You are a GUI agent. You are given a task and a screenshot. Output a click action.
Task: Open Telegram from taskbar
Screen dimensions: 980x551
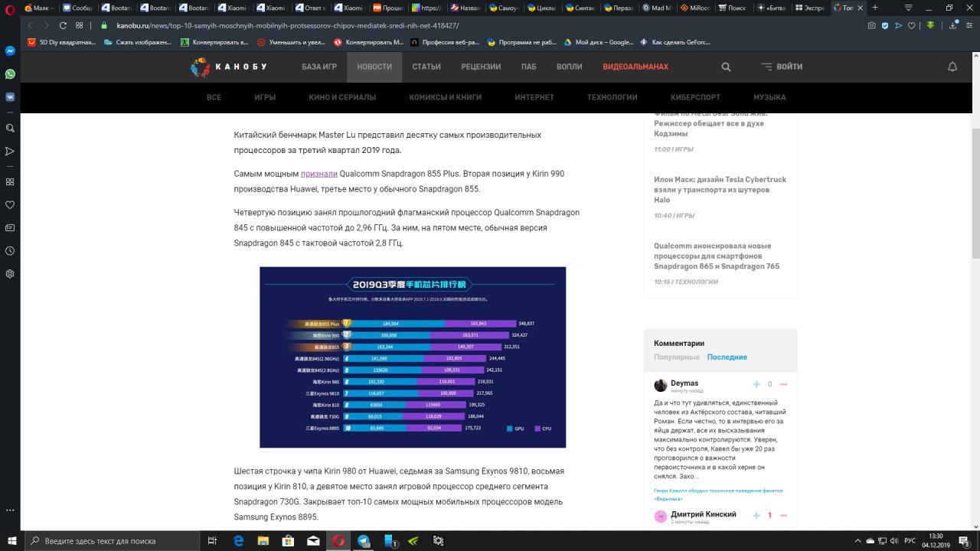click(363, 540)
